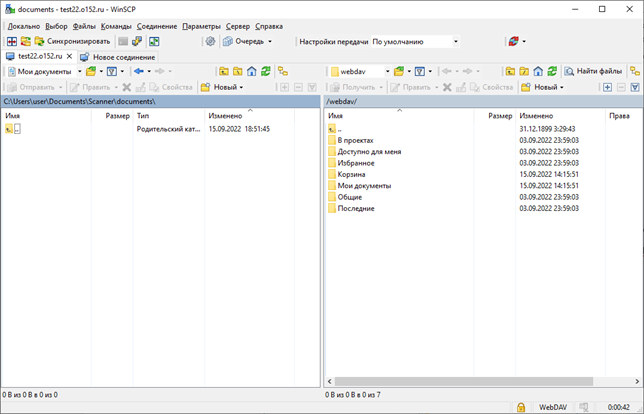The height and width of the screenshot is (414, 644).
Task: Click the Найти файлы button
Action: [593, 72]
